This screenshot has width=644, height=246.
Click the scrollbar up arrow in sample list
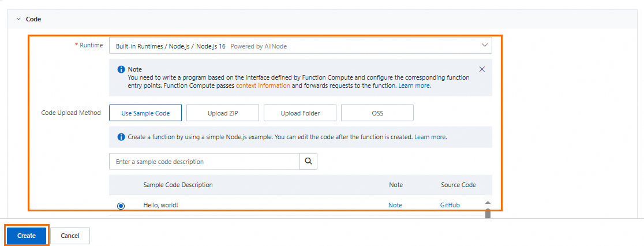point(487,203)
